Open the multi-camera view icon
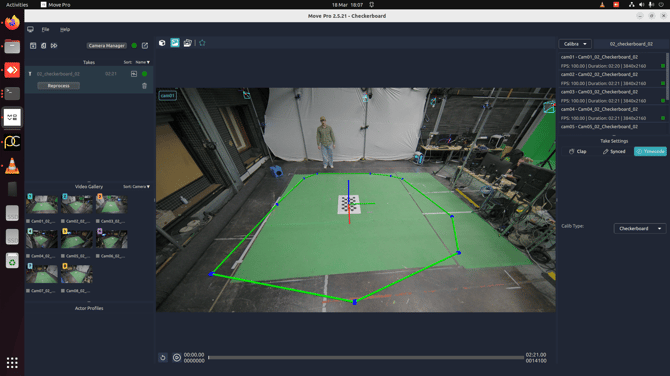Image resolution: width=670 pixels, height=376 pixels. [187, 43]
